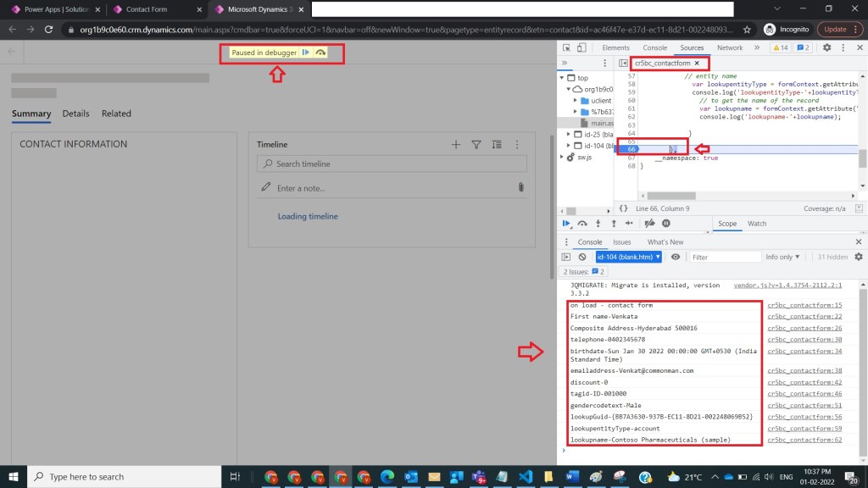Viewport: 868px width, 488px height.
Task: Switch to the Network tab in DevTools
Action: [729, 47]
